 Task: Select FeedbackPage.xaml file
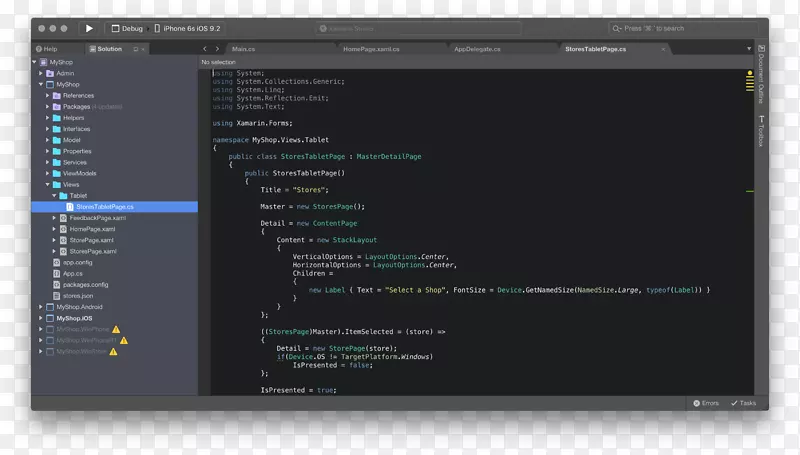(x=97, y=218)
